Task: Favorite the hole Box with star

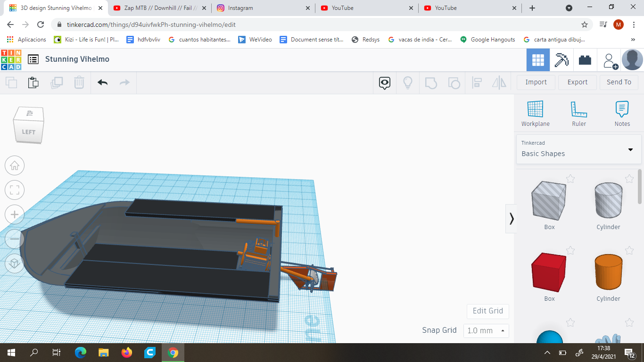Action: (570, 179)
